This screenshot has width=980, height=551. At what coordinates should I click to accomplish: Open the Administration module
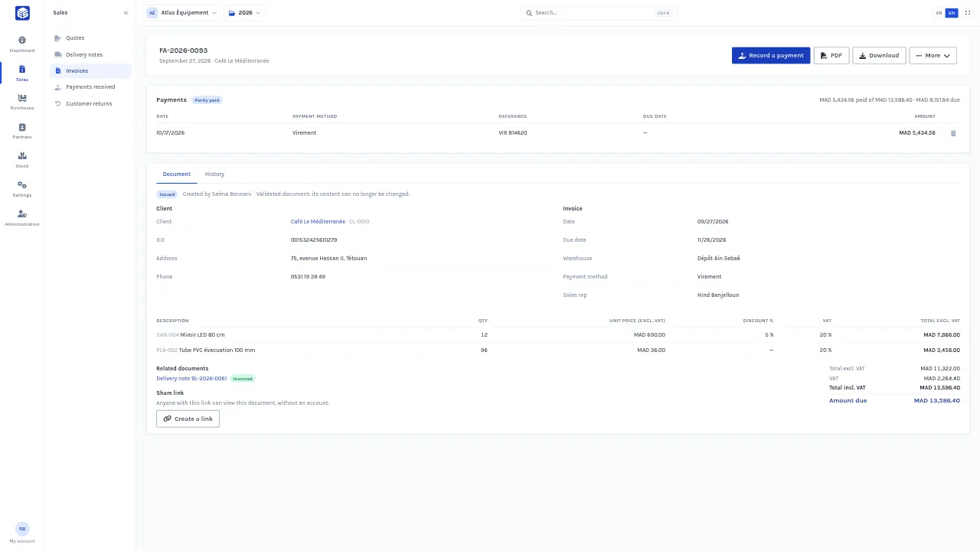point(22,218)
